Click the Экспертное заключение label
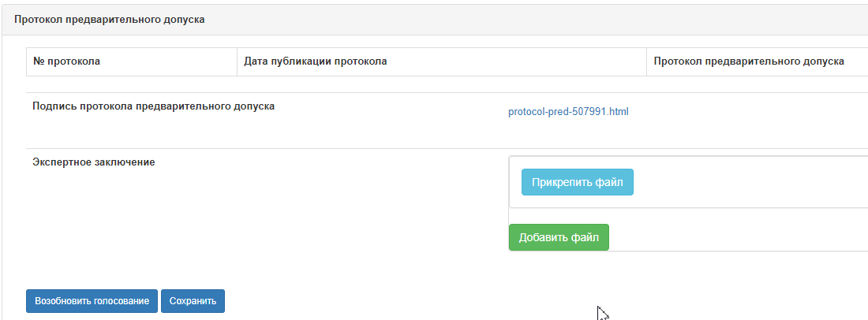 tap(93, 162)
